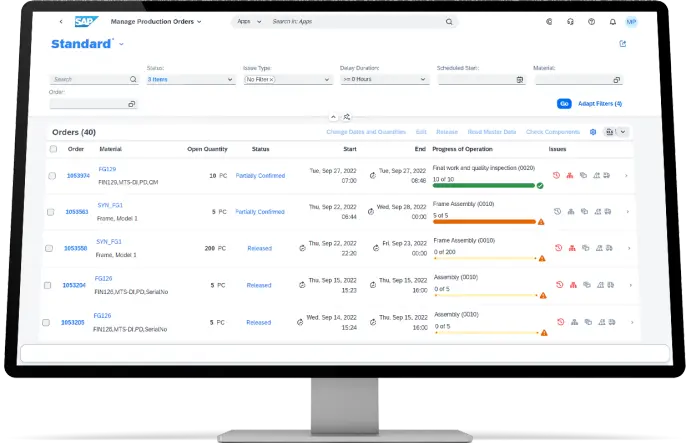
Task: Click the share icon beside Standard title
Action: point(624,43)
